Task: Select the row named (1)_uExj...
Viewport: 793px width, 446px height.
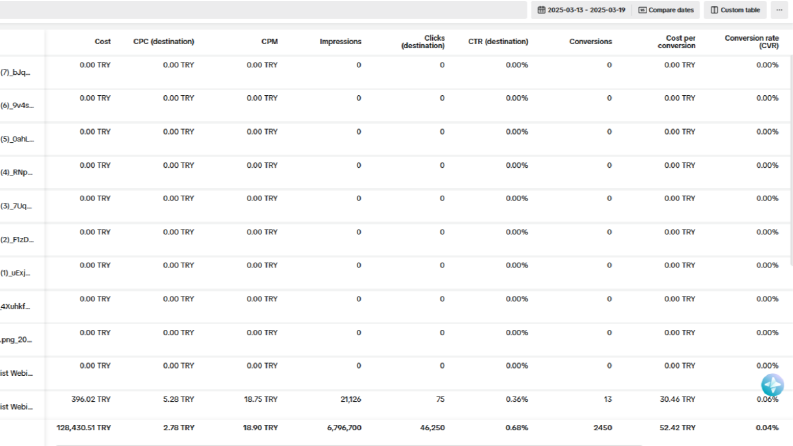Action: [16, 273]
